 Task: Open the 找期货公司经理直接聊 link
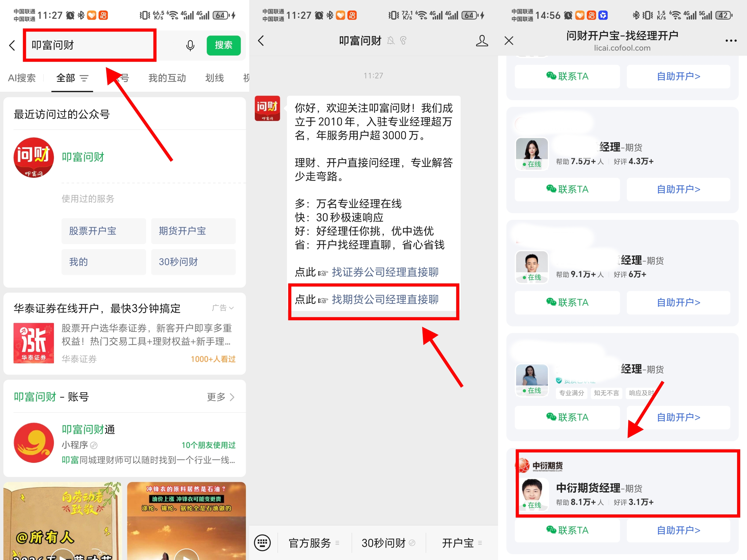pyautogui.click(x=385, y=299)
